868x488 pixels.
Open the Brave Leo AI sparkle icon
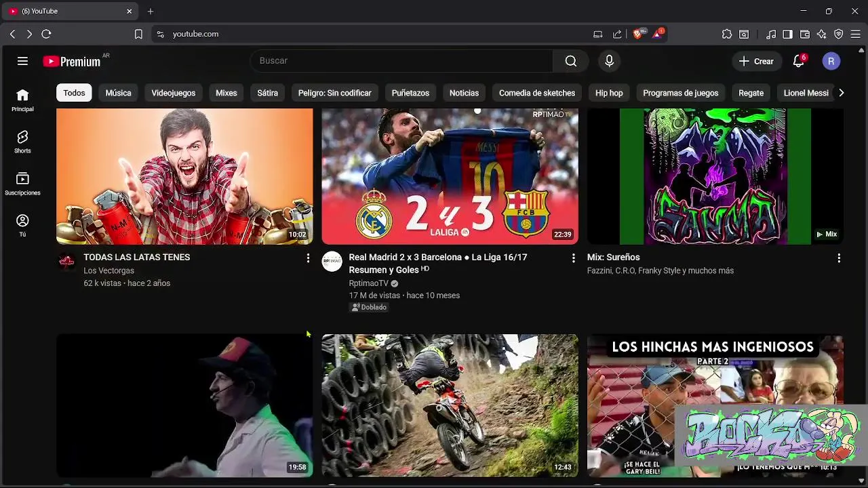pyautogui.click(x=822, y=34)
